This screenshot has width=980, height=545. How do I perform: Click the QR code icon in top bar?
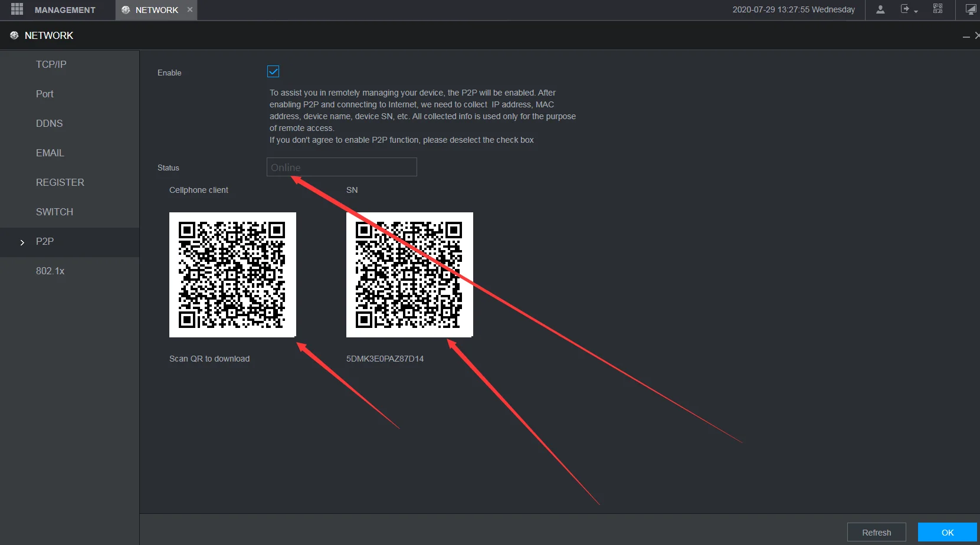point(938,9)
